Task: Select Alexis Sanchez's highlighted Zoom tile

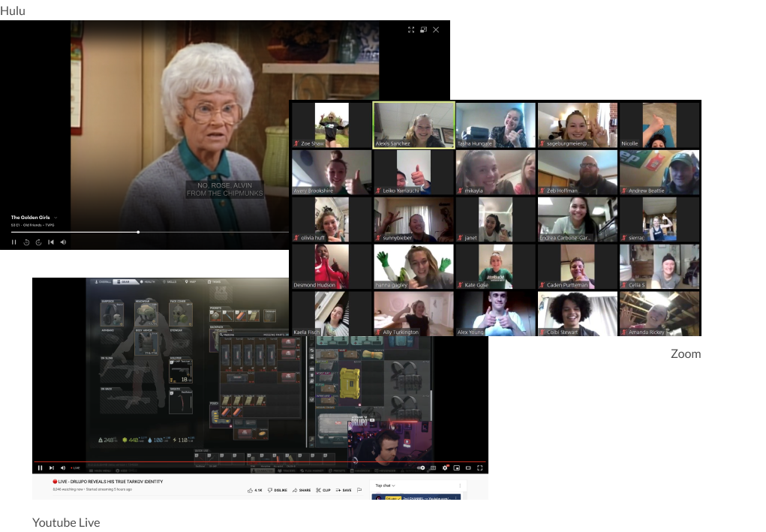Action: (414, 125)
